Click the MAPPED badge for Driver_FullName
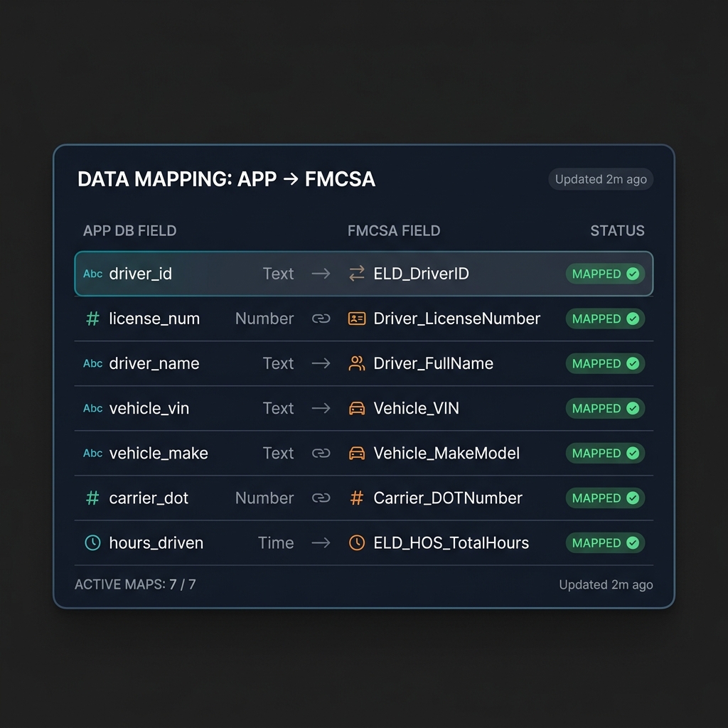The width and height of the screenshot is (728, 728). coord(605,363)
